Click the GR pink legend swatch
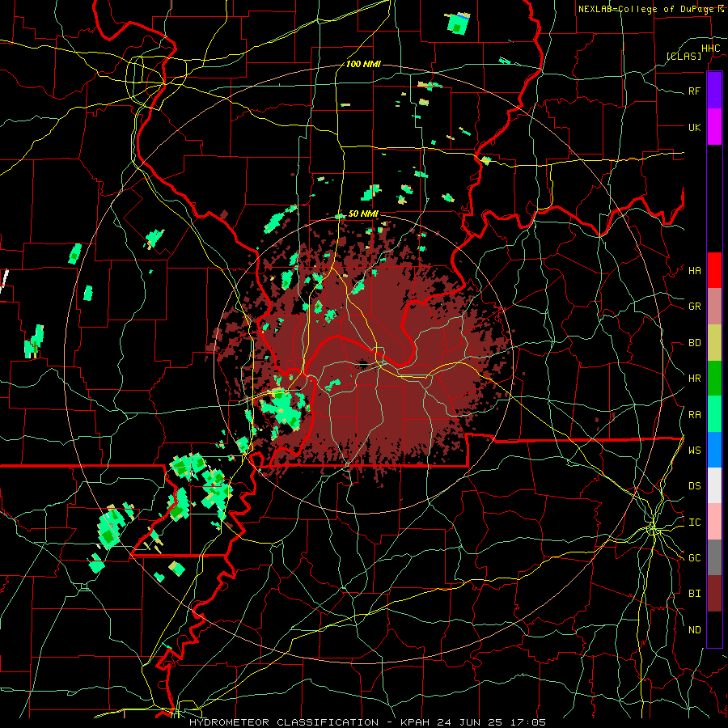This screenshot has width=728, height=728. (x=714, y=306)
